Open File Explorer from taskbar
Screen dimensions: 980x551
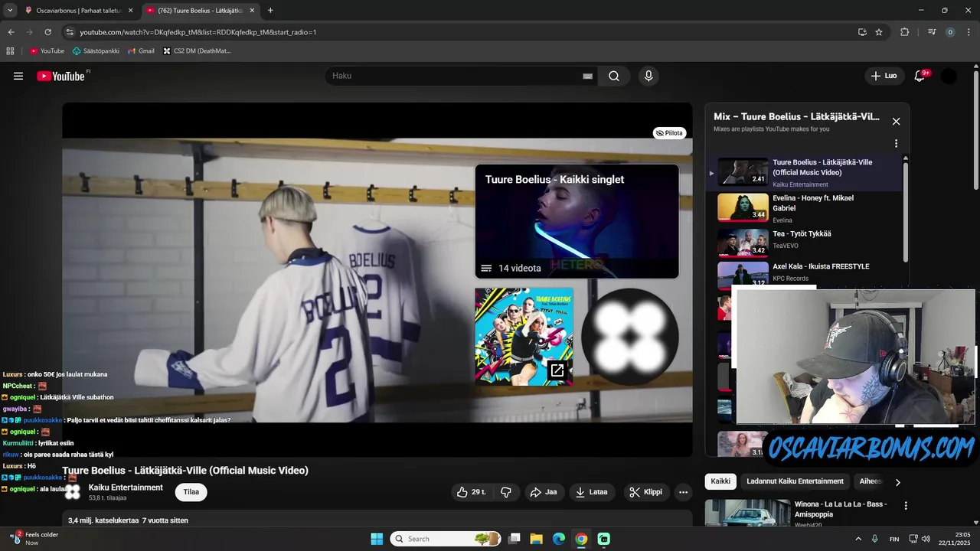click(536, 539)
